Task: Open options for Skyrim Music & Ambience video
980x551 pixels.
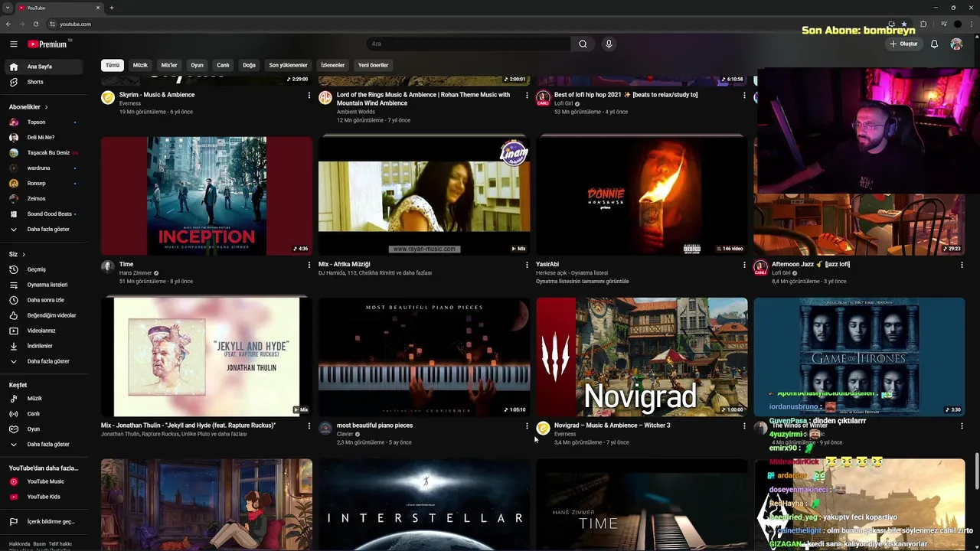Action: 309,96
